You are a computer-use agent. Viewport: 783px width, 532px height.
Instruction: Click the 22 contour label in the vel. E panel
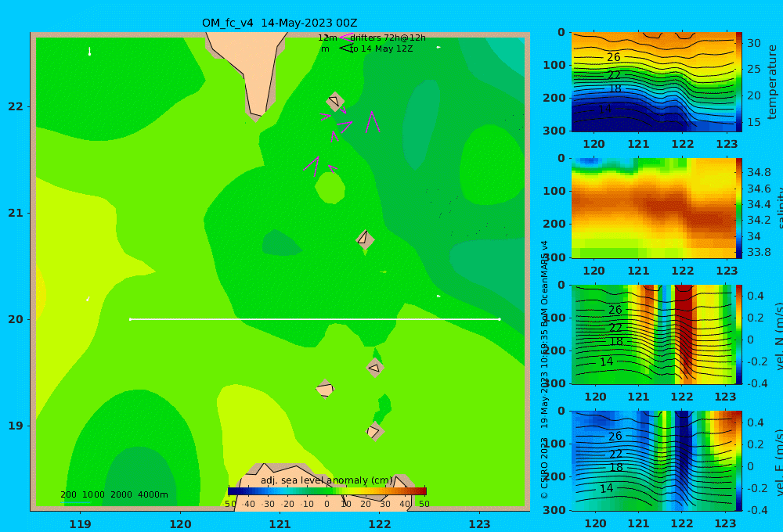[615, 454]
